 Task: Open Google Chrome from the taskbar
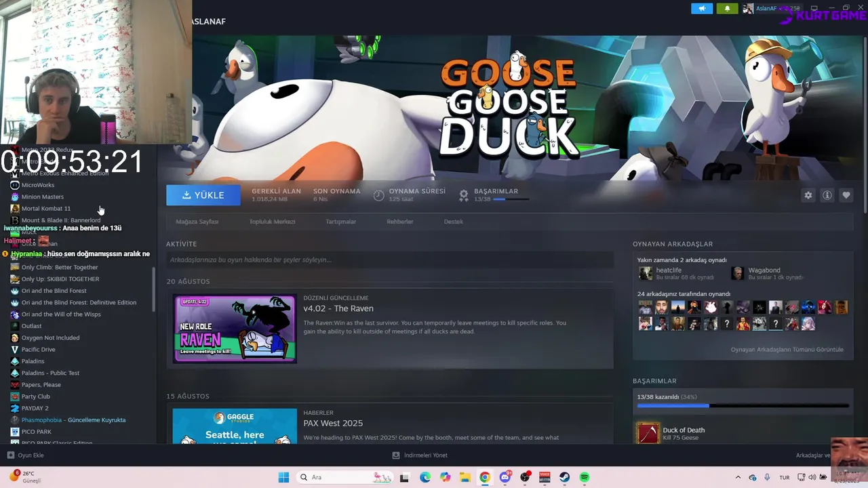(x=485, y=477)
